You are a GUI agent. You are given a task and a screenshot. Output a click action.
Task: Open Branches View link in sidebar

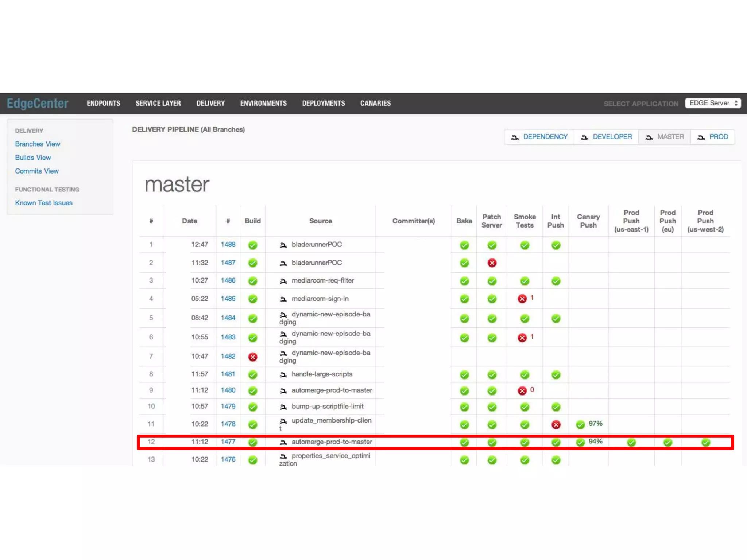pos(38,144)
